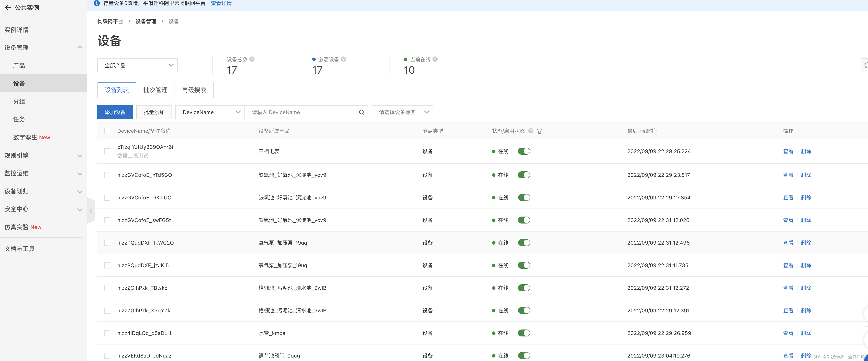Click 查看 for device hizz4IDqLQc_q5aDLH
Image resolution: width=868 pixels, height=361 pixels.
(x=788, y=333)
